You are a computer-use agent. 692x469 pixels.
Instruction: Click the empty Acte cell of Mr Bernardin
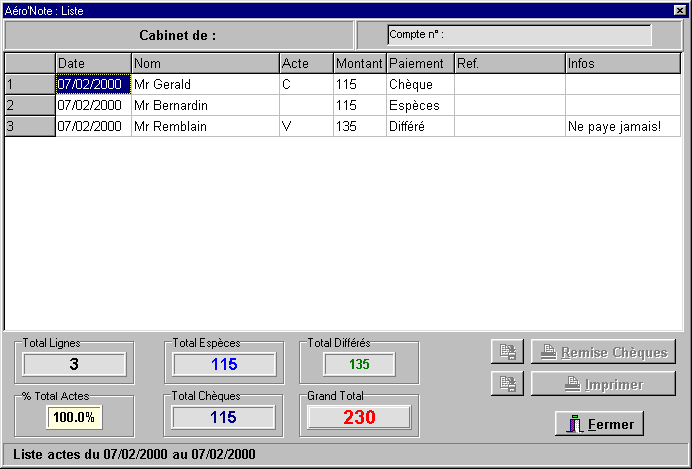(x=306, y=105)
